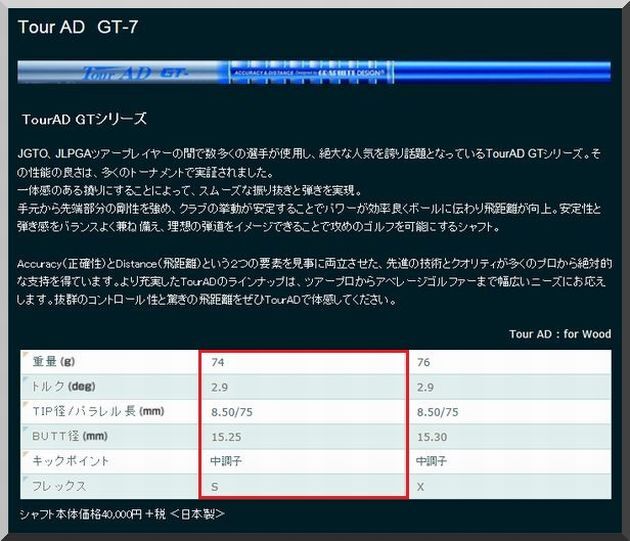This screenshot has height=541, width=630.
Task: Click the flex value X
Action: pyautogui.click(x=420, y=487)
